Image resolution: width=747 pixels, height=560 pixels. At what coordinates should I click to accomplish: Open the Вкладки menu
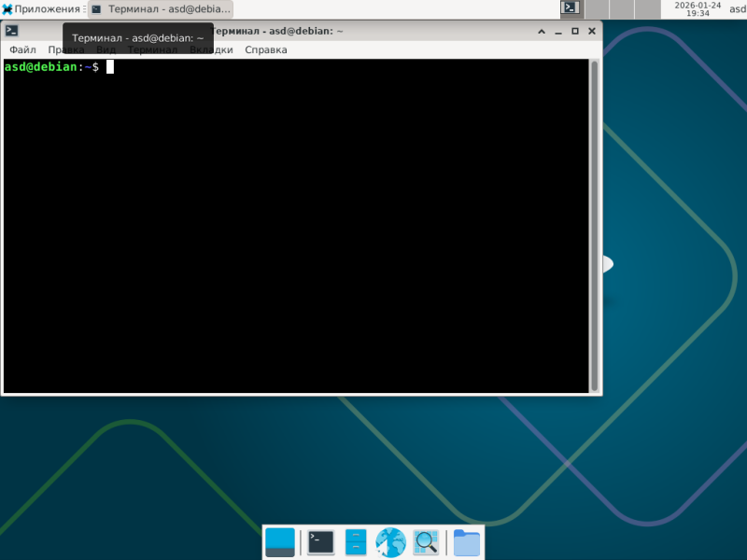coord(211,49)
